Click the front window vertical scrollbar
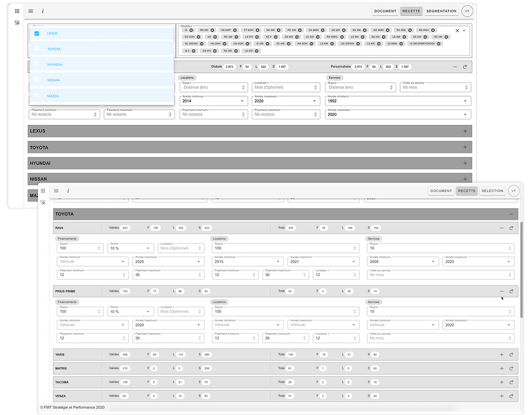This screenshot has width=532, height=415. tap(522, 270)
